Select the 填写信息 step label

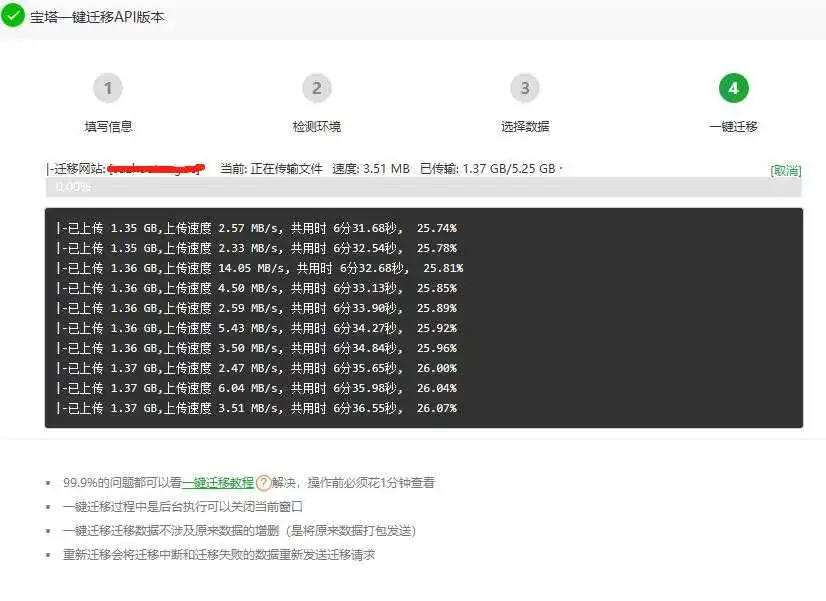pos(108,124)
